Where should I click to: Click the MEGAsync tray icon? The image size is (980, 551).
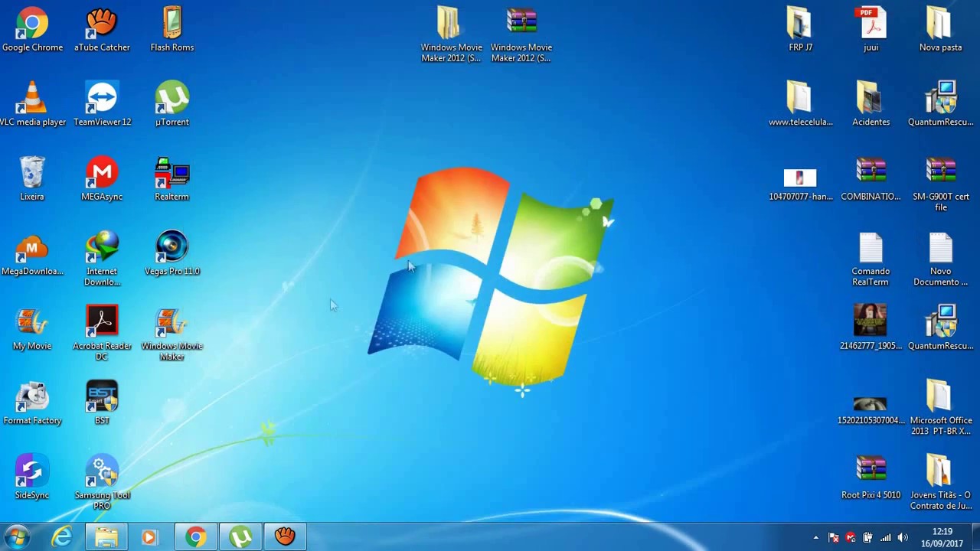851,538
